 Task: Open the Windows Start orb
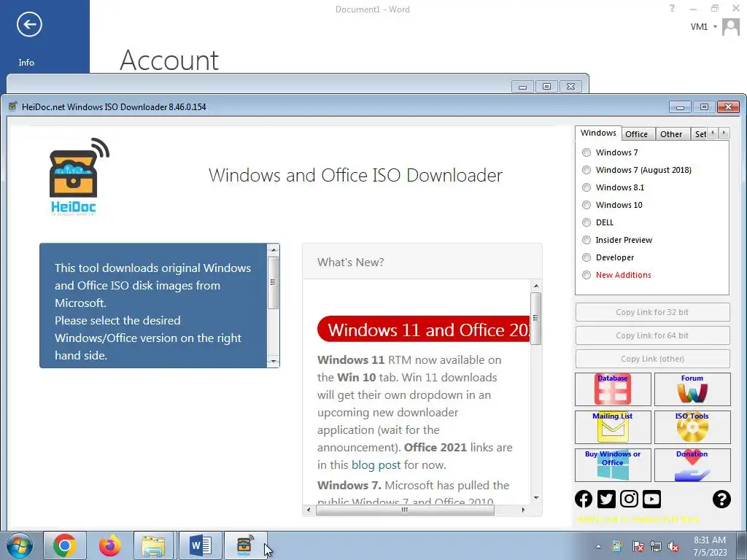tap(20, 545)
